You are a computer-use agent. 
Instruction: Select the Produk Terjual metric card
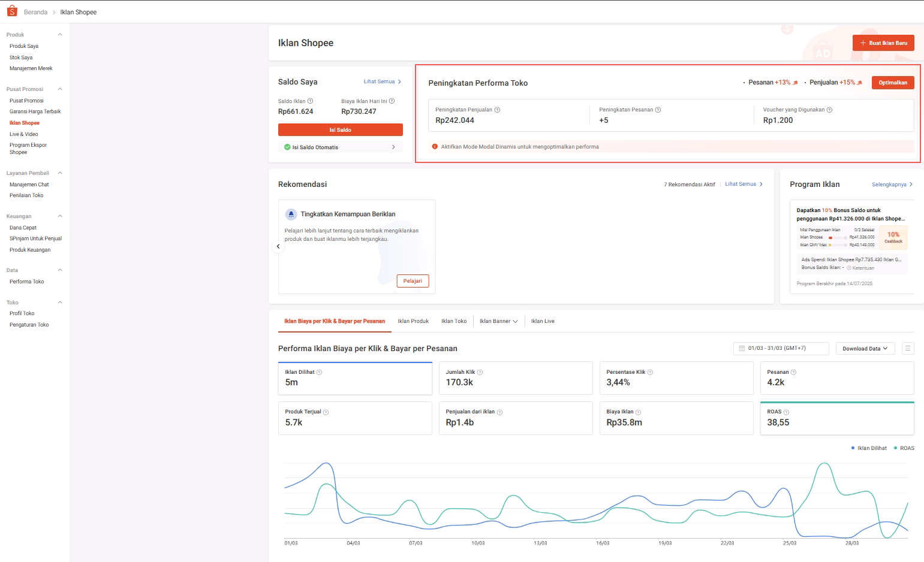355,418
